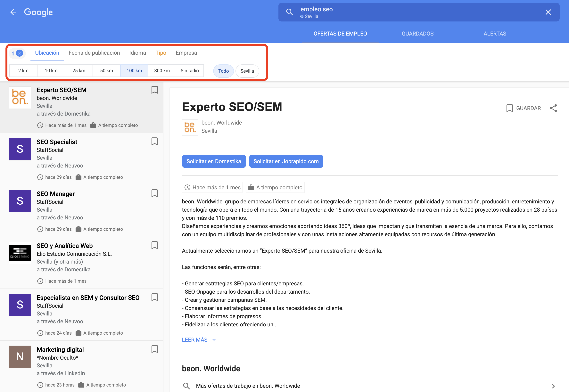
Task: Open the Tipo filter
Action: (161, 53)
